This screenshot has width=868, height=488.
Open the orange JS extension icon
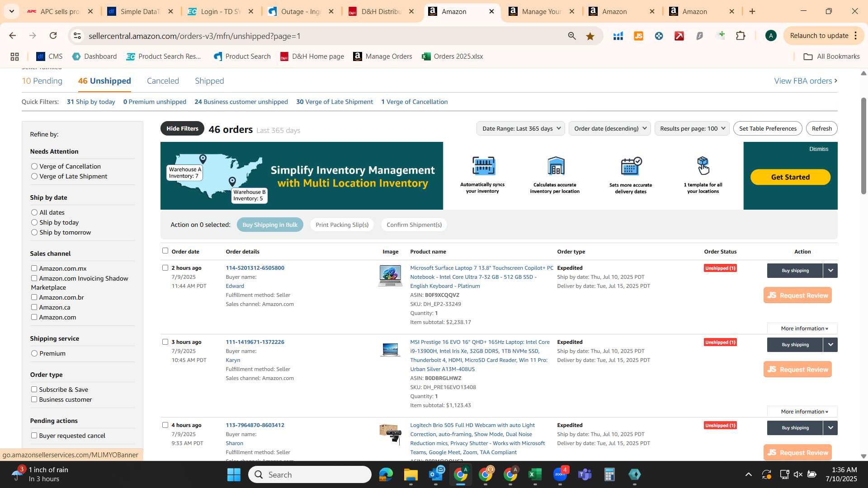click(x=638, y=36)
